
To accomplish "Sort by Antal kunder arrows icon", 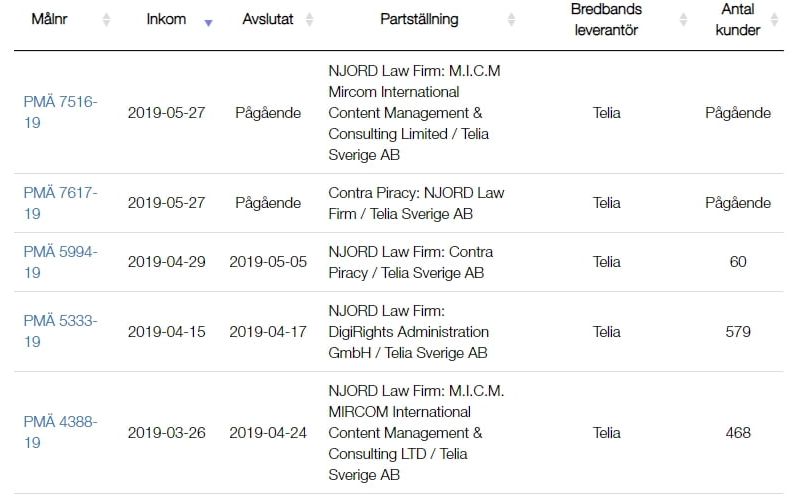I will pos(774,19).
